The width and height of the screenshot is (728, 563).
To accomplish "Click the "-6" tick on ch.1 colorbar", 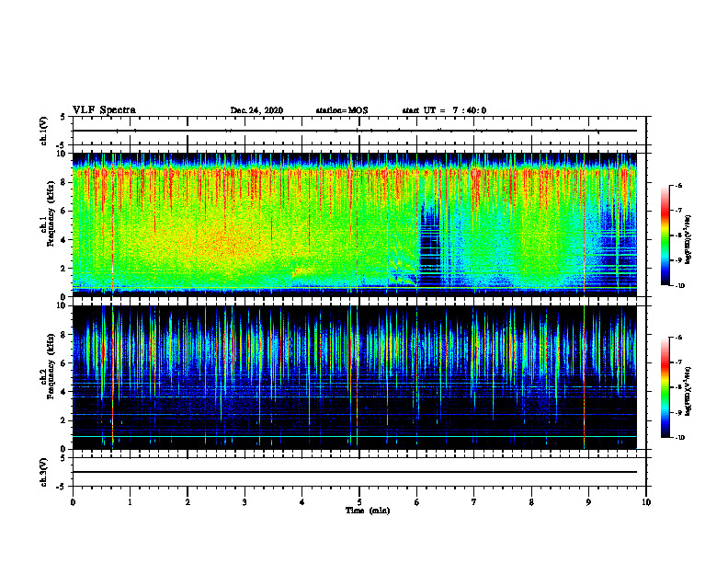I will (x=678, y=185).
